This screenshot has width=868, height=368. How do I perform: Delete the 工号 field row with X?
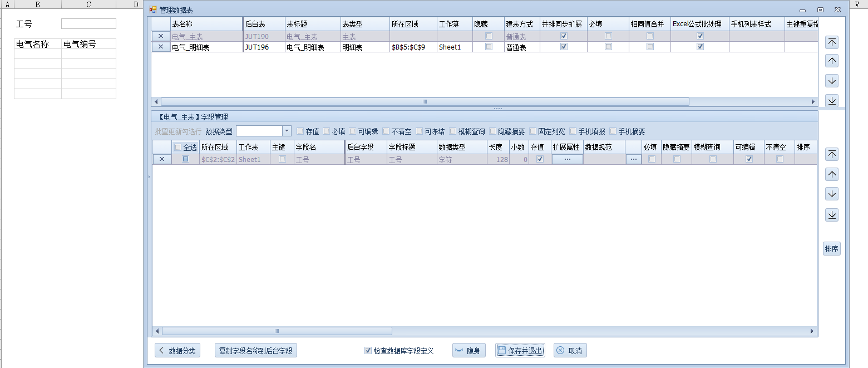[x=161, y=159]
